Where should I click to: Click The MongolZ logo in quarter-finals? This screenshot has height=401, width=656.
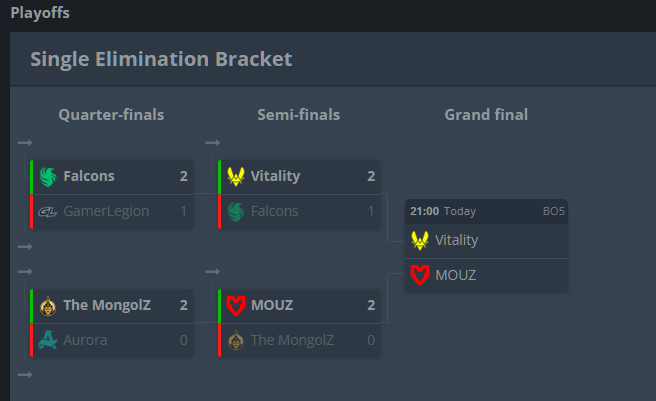coord(48,306)
